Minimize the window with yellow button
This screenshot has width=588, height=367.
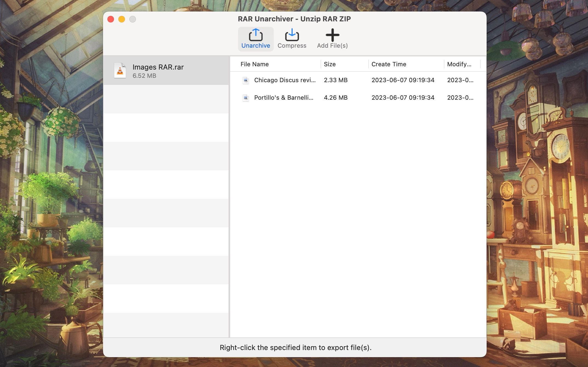[x=122, y=19]
